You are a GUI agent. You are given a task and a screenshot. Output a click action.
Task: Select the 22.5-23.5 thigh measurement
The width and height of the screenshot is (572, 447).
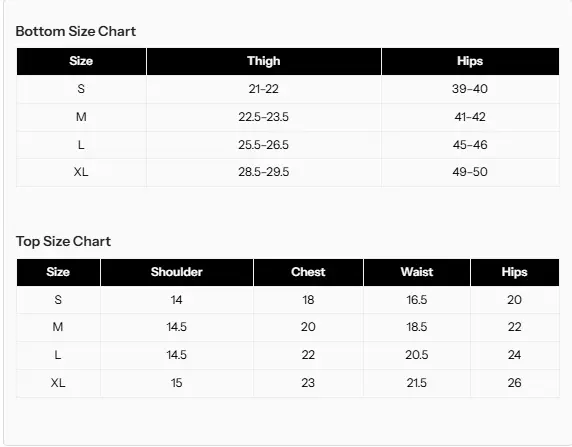[264, 117]
